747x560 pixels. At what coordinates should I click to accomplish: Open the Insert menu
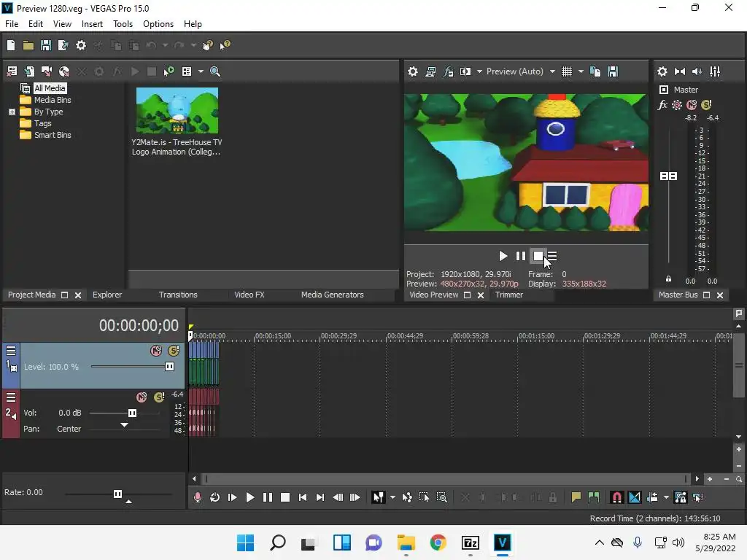tap(92, 24)
